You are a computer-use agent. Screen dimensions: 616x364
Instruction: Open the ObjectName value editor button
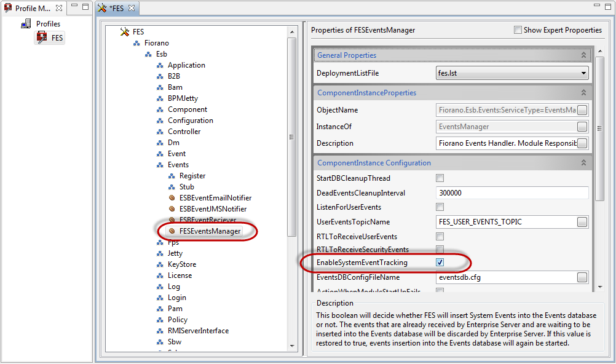[582, 110]
